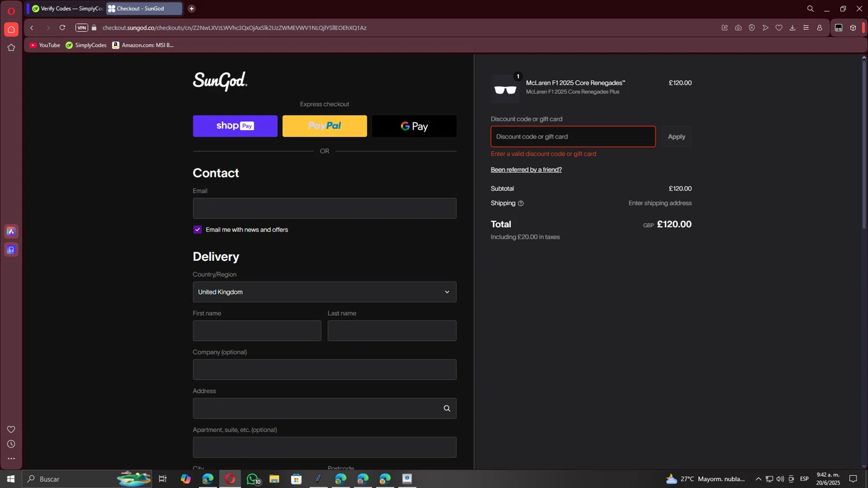Open the Opera sidebar home icon
The height and width of the screenshot is (488, 868).
pos(11,29)
